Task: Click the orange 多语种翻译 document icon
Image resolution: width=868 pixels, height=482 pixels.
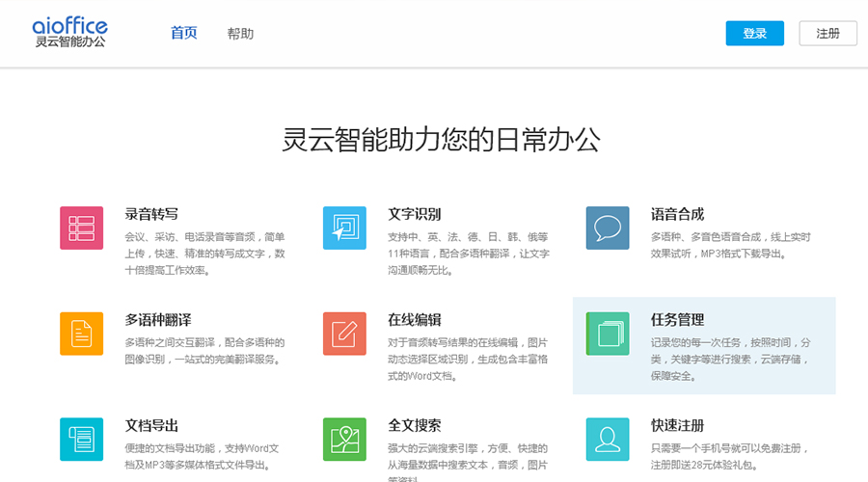Action: click(x=81, y=334)
